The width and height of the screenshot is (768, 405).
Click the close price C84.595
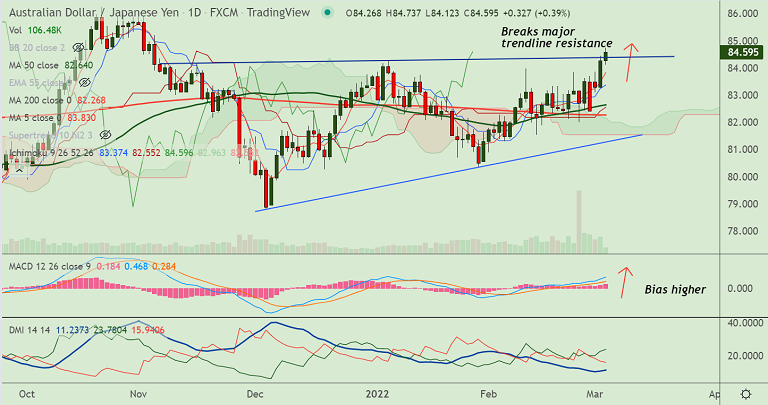pyautogui.click(x=481, y=13)
